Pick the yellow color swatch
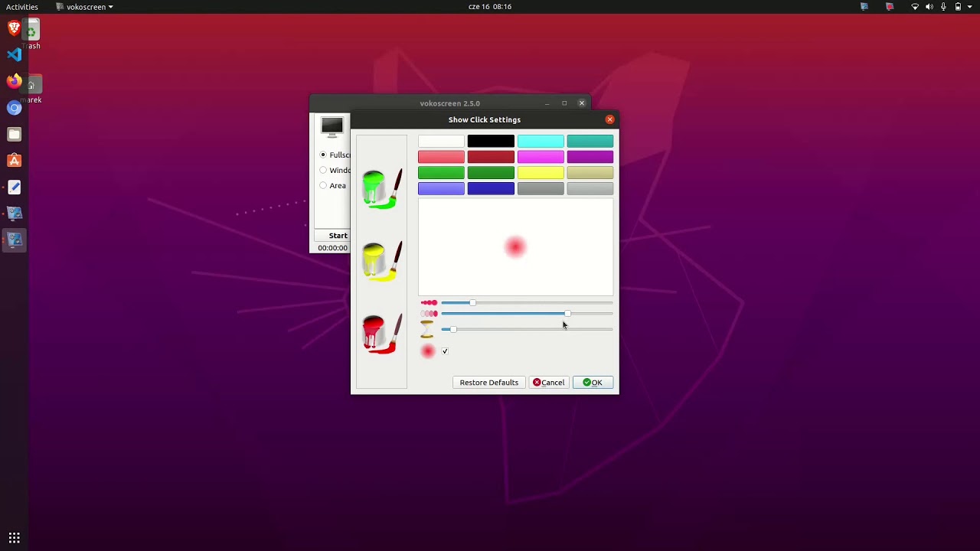This screenshot has height=551, width=980. click(x=541, y=173)
